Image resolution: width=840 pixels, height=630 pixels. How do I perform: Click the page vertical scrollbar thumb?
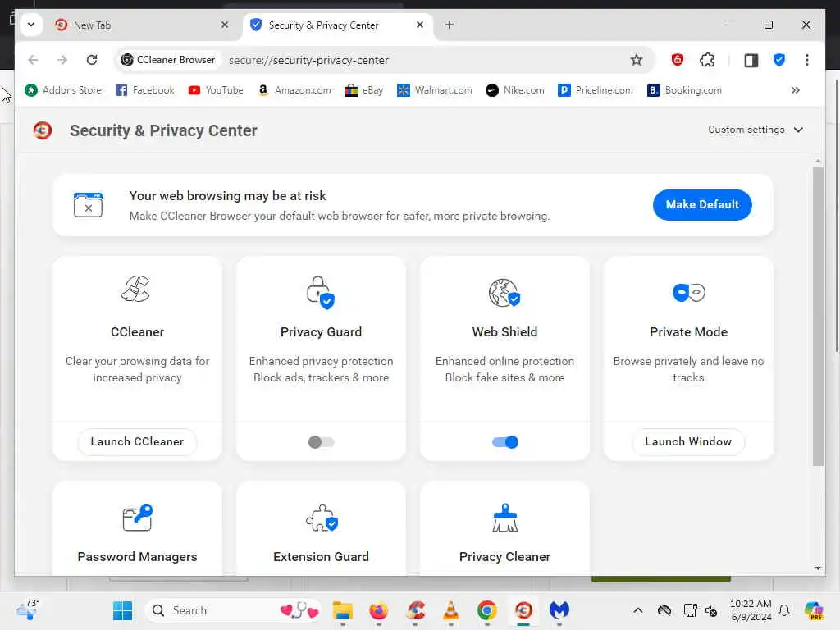tap(818, 316)
